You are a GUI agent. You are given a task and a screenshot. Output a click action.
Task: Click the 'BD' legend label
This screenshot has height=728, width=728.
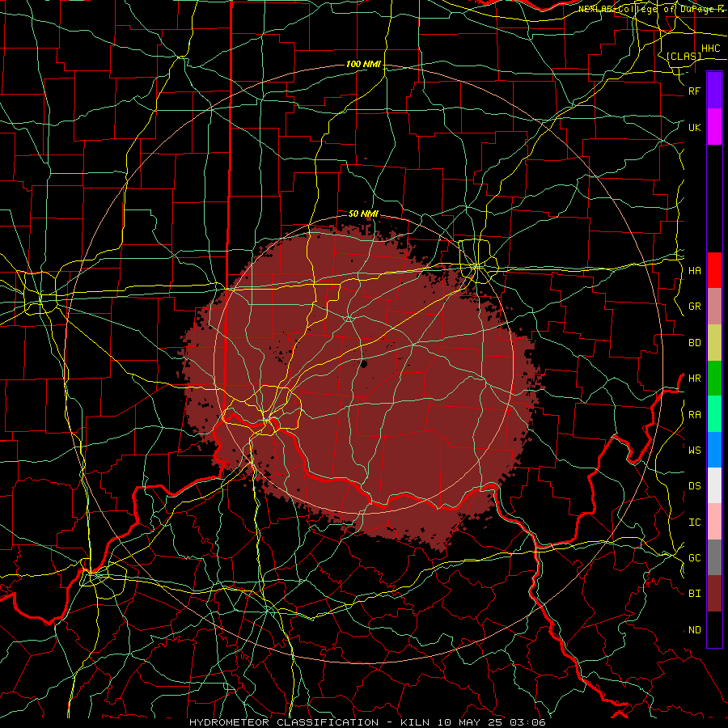695,343
